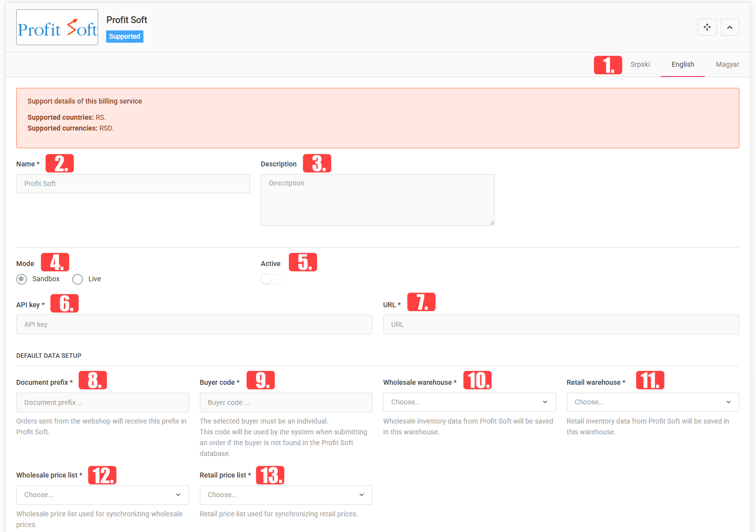Click the URL input field
The width and height of the screenshot is (756, 532).
[x=561, y=324]
